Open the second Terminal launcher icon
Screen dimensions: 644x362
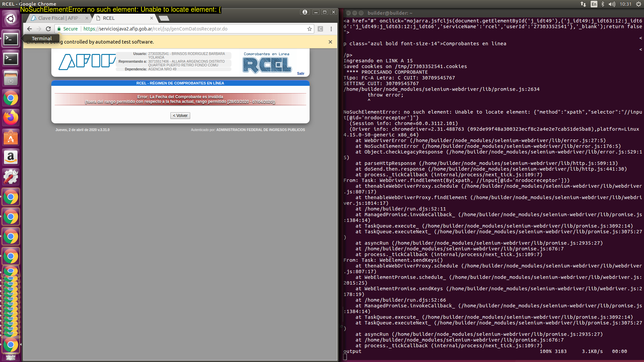11,59
